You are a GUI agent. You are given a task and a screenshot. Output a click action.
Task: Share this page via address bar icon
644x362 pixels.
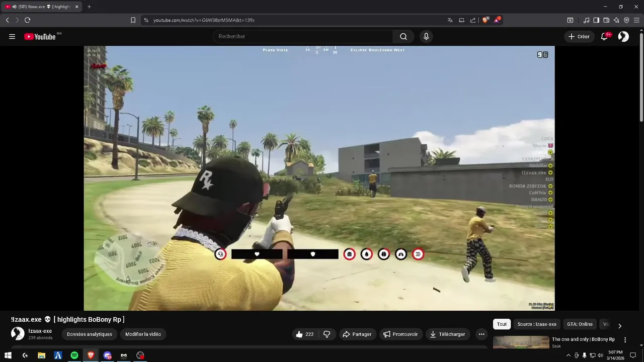473,20
